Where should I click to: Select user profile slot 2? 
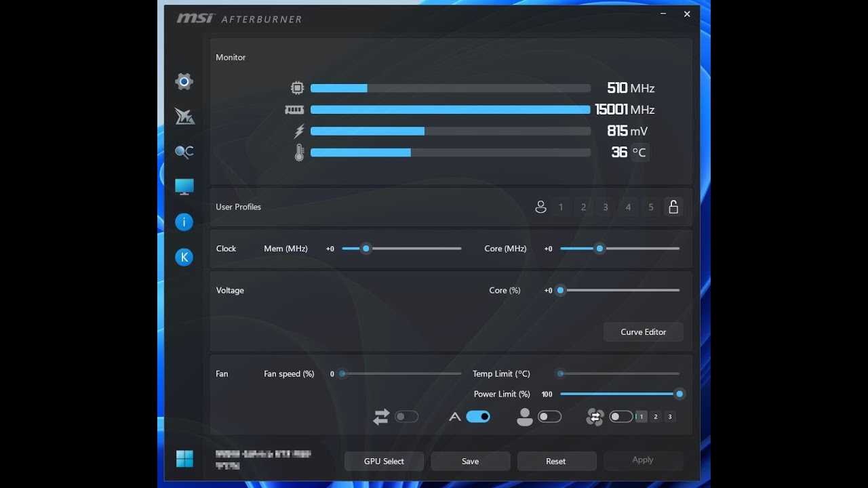(583, 207)
